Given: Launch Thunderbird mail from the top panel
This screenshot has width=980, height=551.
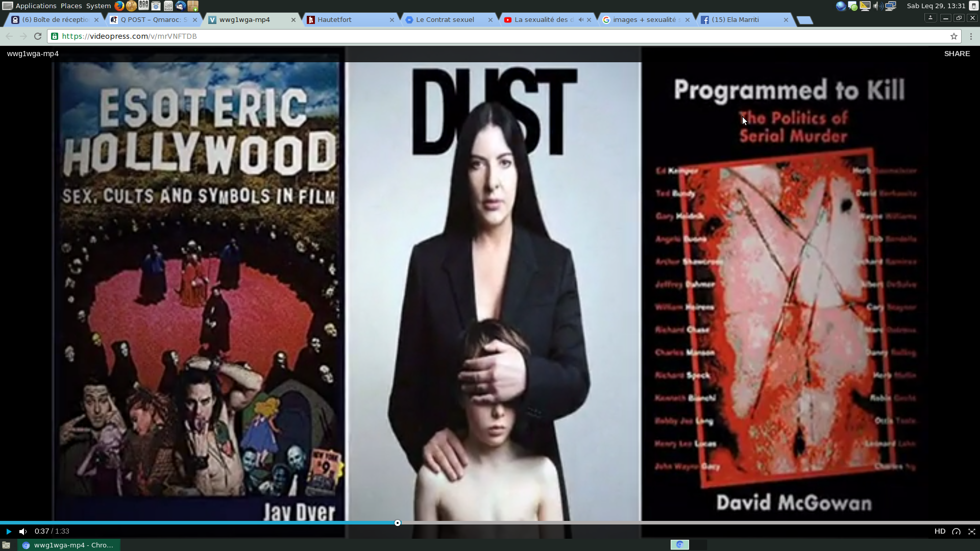Looking at the screenshot, I should point(180,6).
